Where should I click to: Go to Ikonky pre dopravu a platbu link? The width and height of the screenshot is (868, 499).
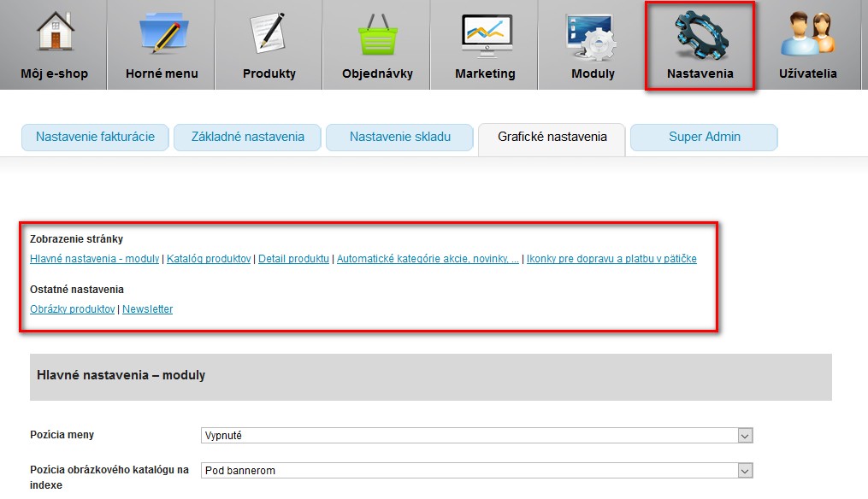click(x=611, y=259)
